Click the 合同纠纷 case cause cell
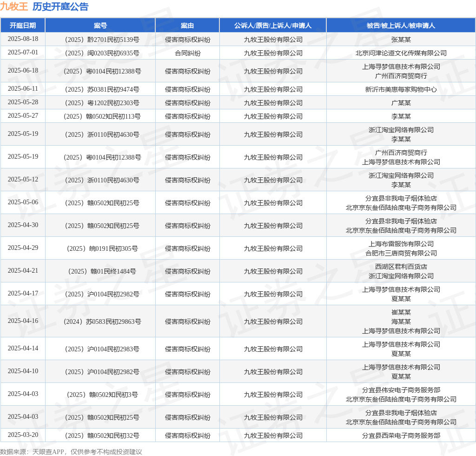The image size is (476, 456). (x=188, y=53)
